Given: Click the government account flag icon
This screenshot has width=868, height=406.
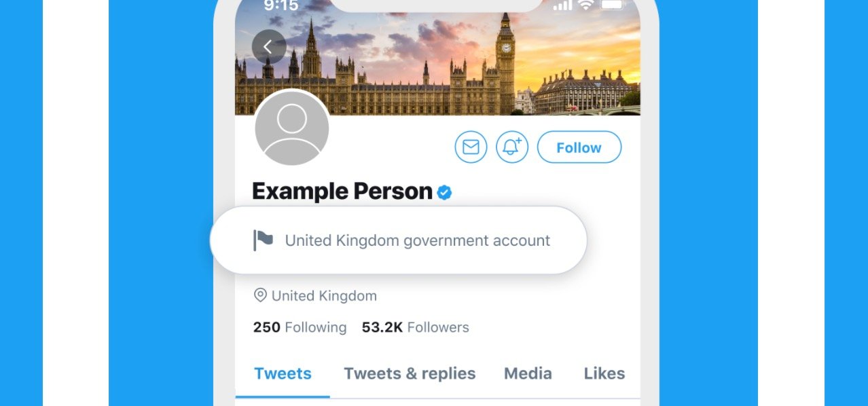Looking at the screenshot, I should pos(263,240).
